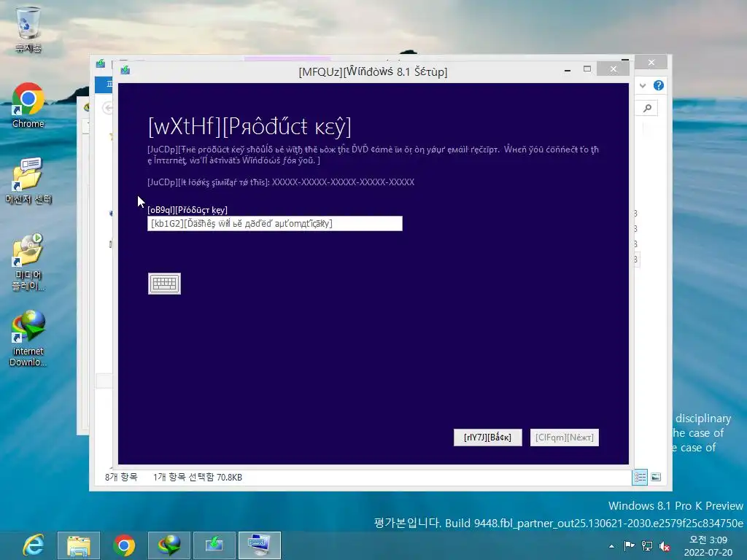Select the on-screen keyboard taskbar app
The width and height of the screenshot is (747, 560).
coord(260,545)
